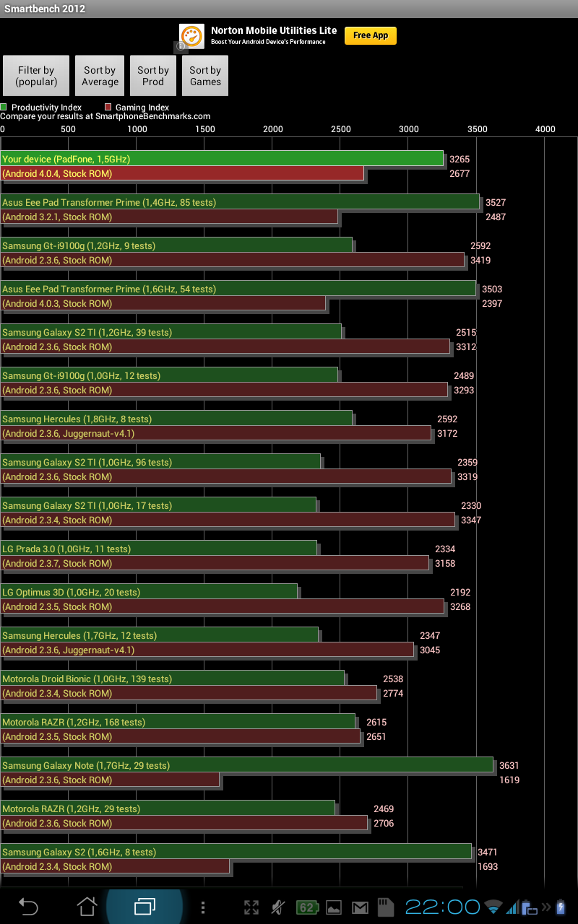The height and width of the screenshot is (924, 578).
Task: Tap the clock showing 22:00
Action: [442, 907]
